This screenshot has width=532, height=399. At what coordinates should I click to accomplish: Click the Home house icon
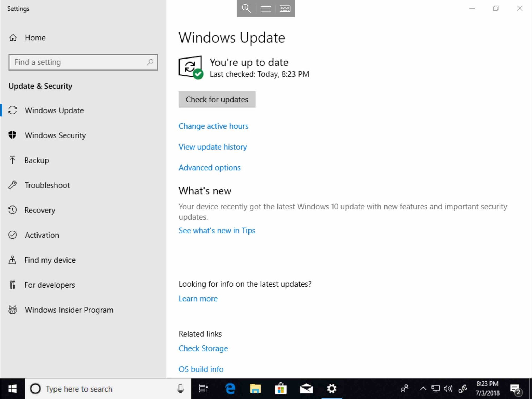tap(13, 38)
